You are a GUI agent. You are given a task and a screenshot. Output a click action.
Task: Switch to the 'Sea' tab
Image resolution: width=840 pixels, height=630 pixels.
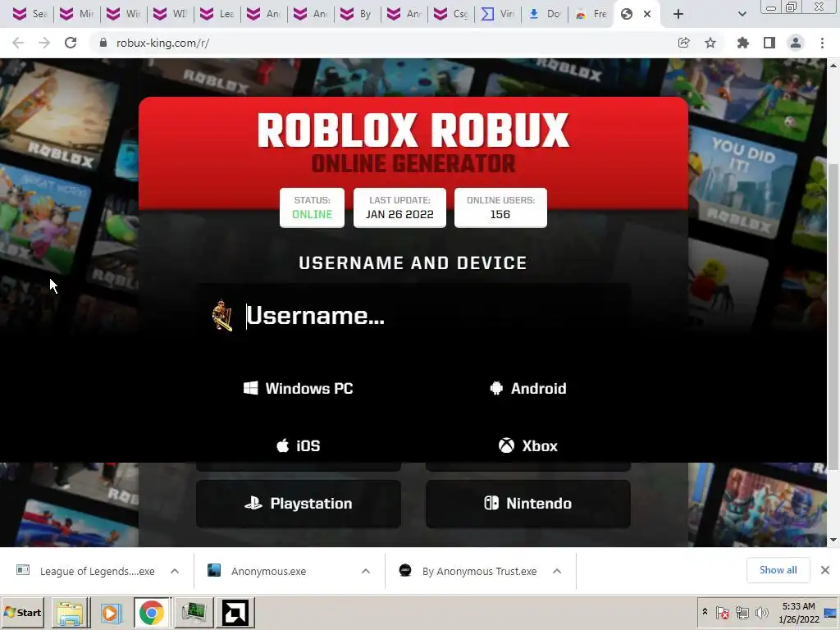pyautogui.click(x=30, y=14)
